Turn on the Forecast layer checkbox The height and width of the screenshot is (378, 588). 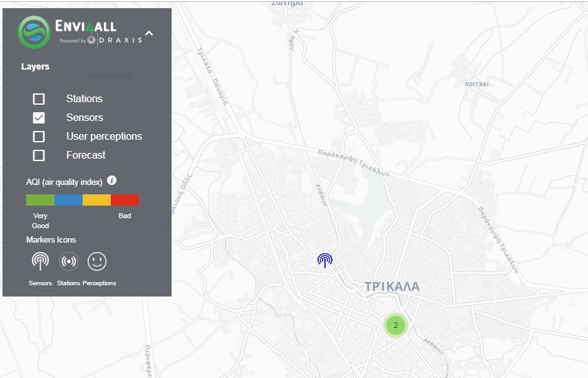tap(39, 155)
